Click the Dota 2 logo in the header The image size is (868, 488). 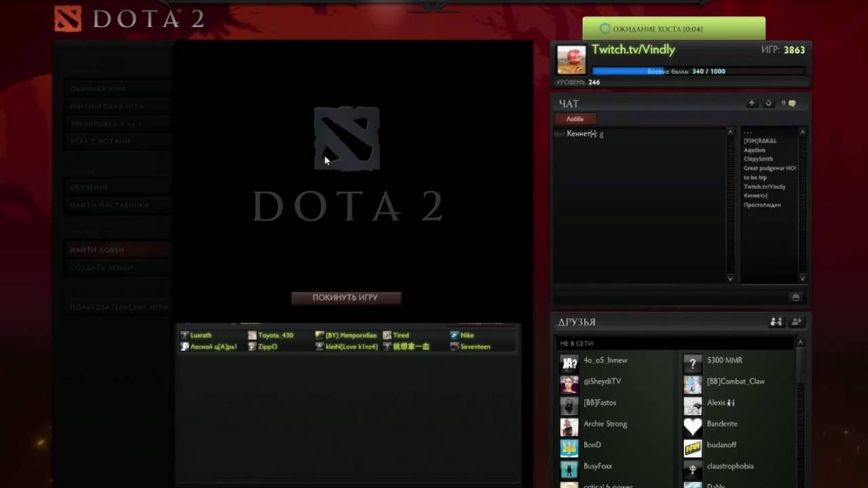129,19
